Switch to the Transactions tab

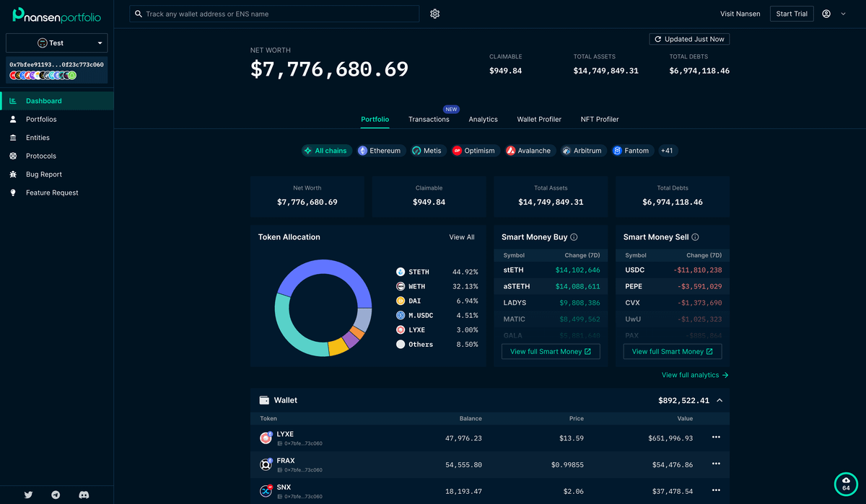point(429,119)
